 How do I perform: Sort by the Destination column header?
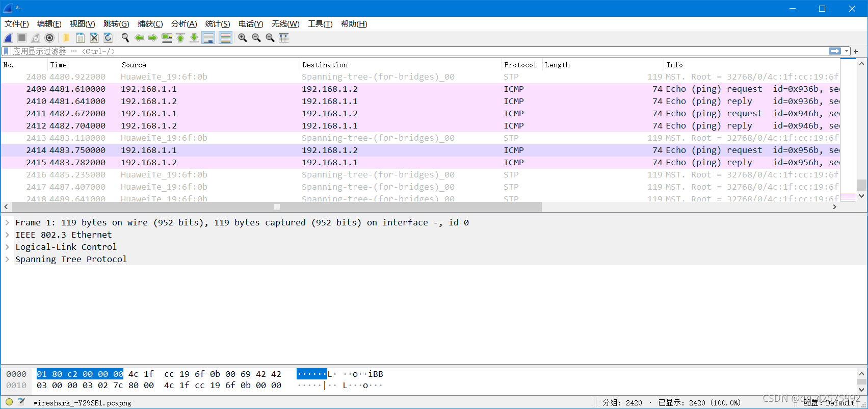tap(401, 65)
